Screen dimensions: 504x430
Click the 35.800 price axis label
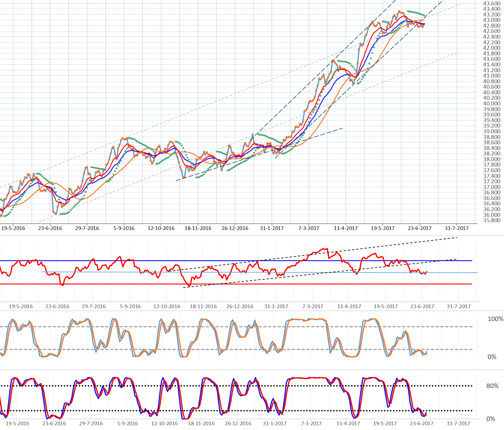pyautogui.click(x=492, y=220)
